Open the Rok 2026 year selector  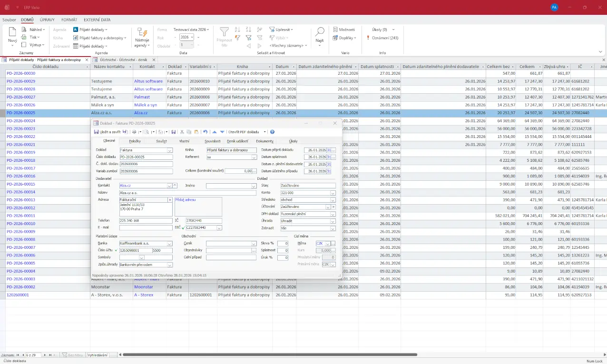click(186, 38)
